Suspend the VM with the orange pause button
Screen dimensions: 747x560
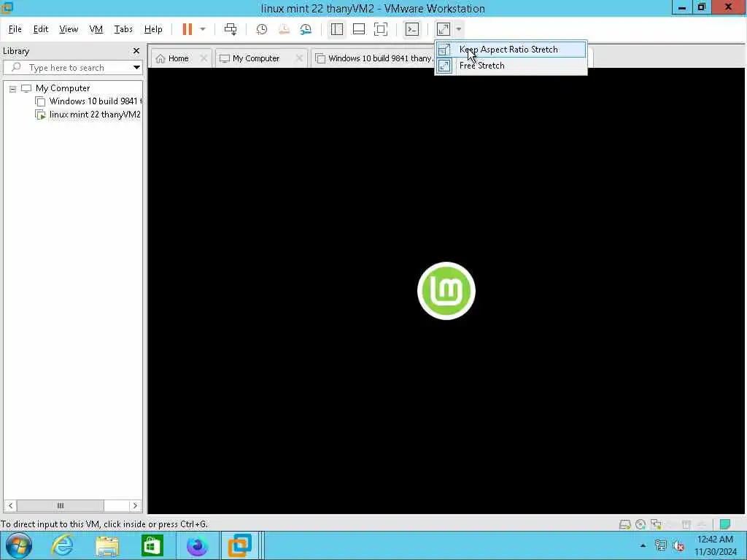pyautogui.click(x=187, y=29)
